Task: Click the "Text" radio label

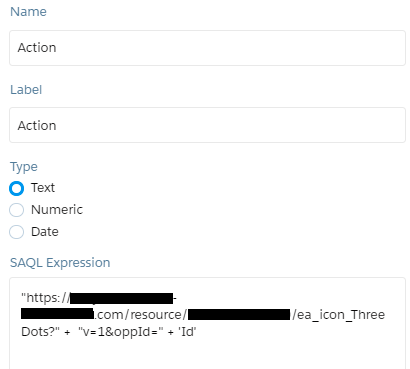Action: tap(43, 188)
